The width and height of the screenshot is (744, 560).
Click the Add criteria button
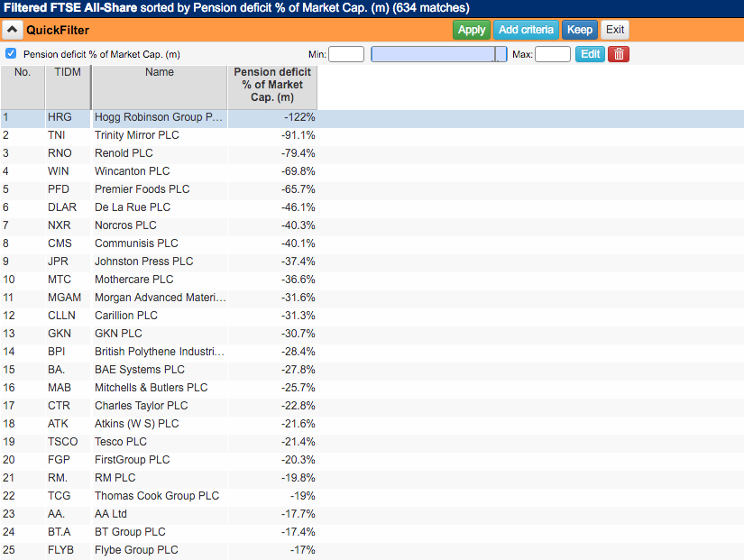click(x=526, y=30)
